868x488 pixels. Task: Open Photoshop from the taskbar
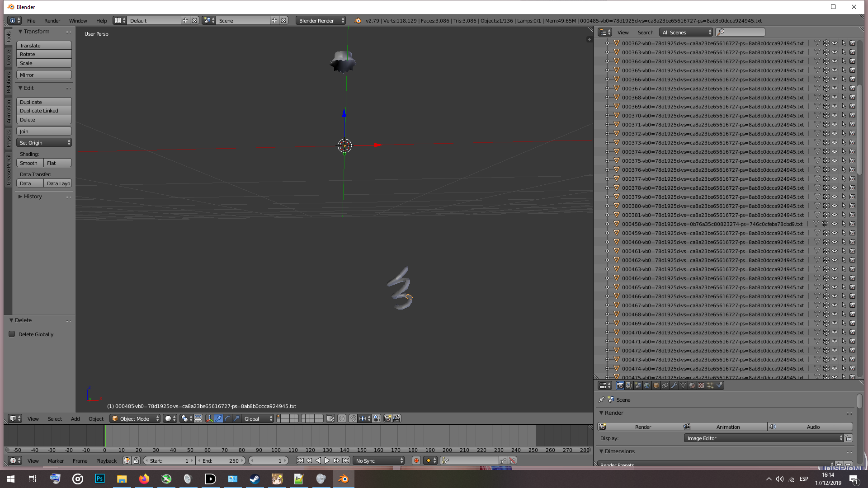pyautogui.click(x=99, y=479)
